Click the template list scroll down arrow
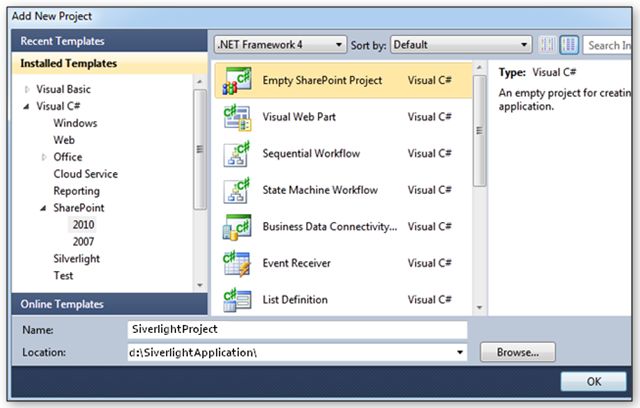The image size is (640, 408). point(480,308)
